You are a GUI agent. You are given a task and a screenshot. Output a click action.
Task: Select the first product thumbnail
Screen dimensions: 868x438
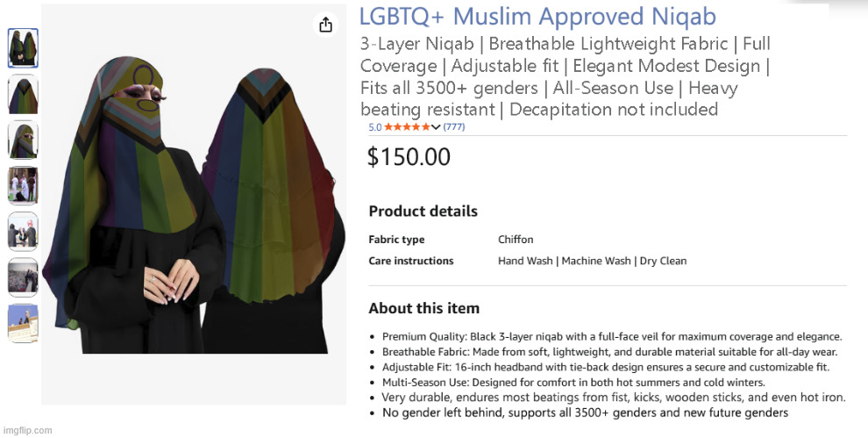pos(23,48)
